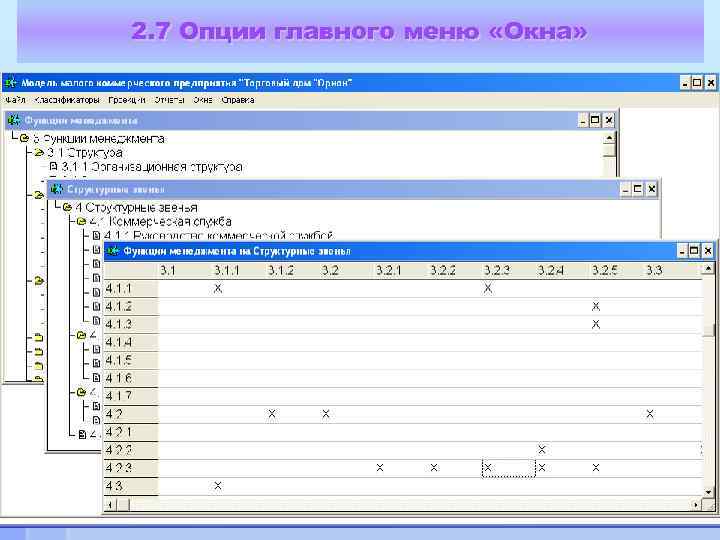Click main window application icon in title bar

(11, 83)
